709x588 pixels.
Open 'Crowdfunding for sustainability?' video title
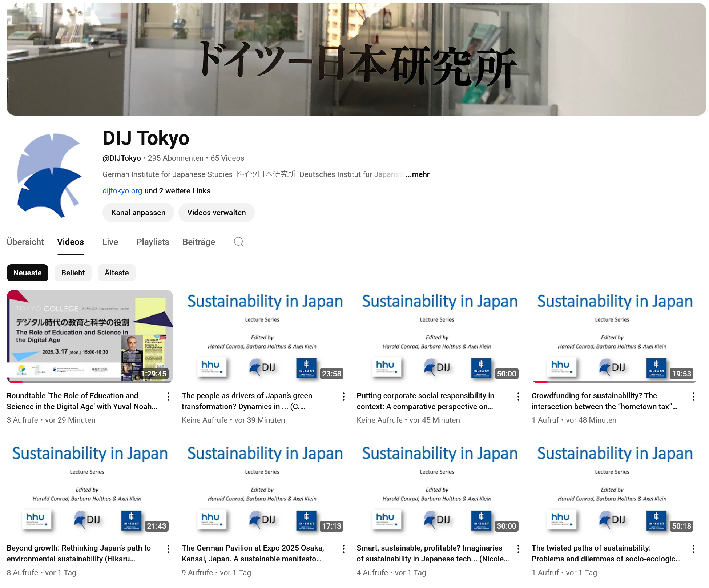click(604, 401)
